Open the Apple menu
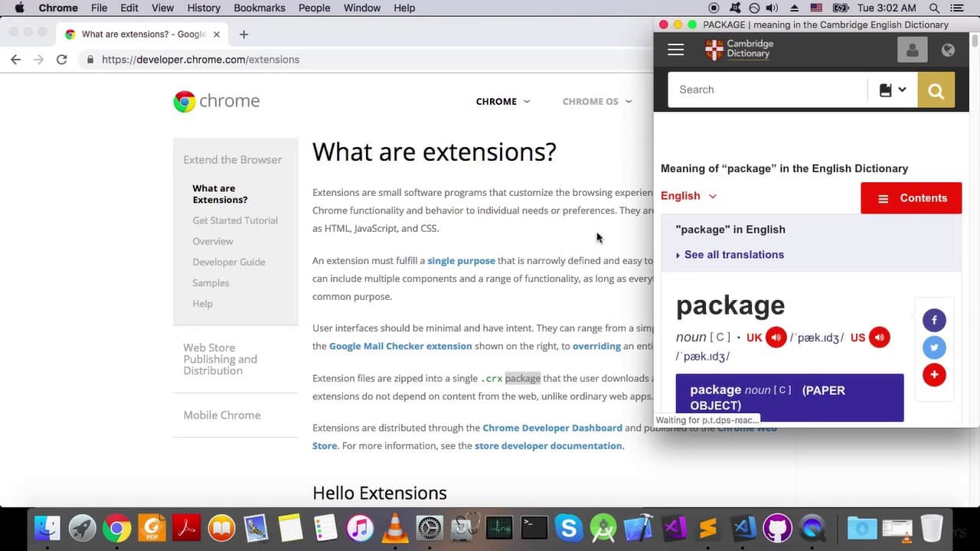Screen dimensions: 980x551 [19, 8]
